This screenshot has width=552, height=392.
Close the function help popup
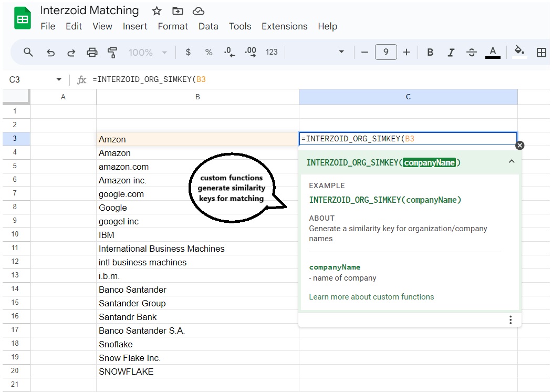519,146
